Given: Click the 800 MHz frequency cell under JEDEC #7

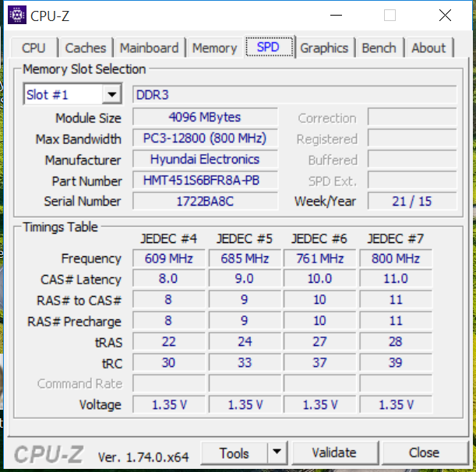Looking at the screenshot, I should [x=396, y=259].
